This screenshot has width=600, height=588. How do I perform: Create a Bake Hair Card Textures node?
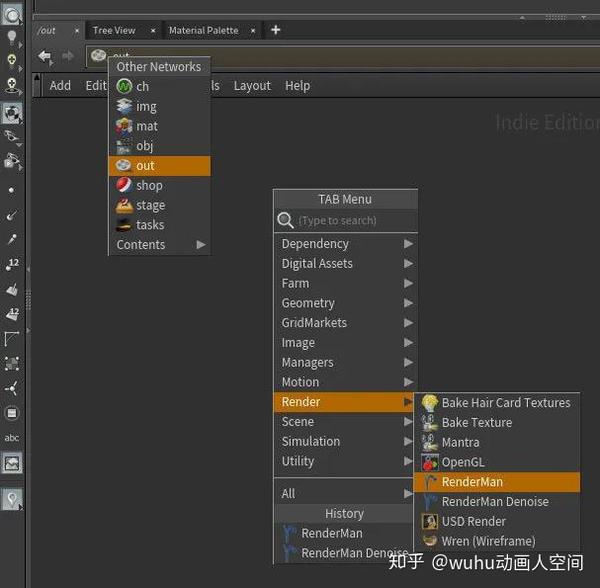click(x=497, y=403)
